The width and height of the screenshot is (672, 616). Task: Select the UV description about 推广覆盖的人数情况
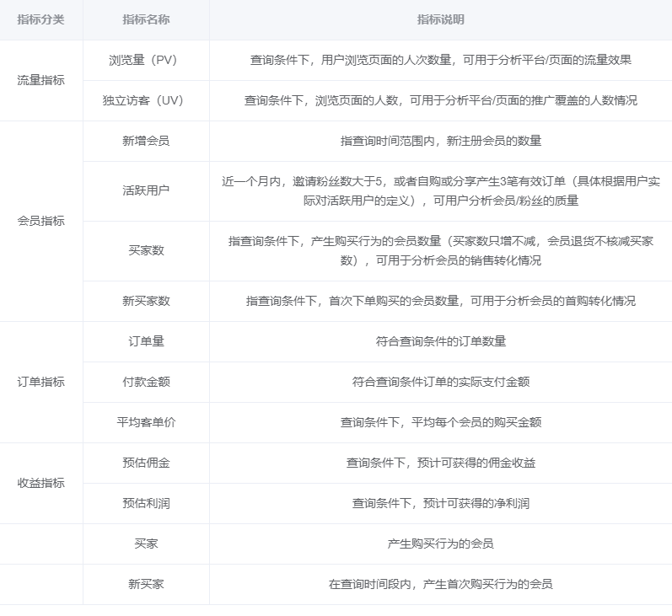(441, 100)
